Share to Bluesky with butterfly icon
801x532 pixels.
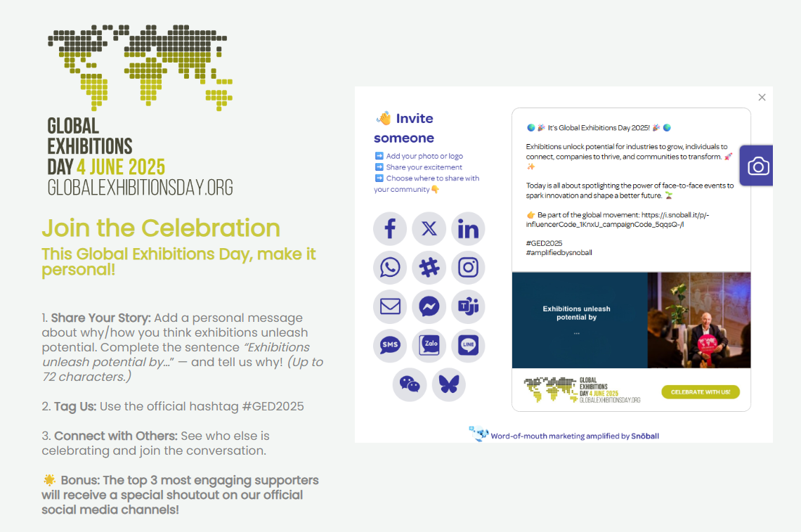(449, 384)
